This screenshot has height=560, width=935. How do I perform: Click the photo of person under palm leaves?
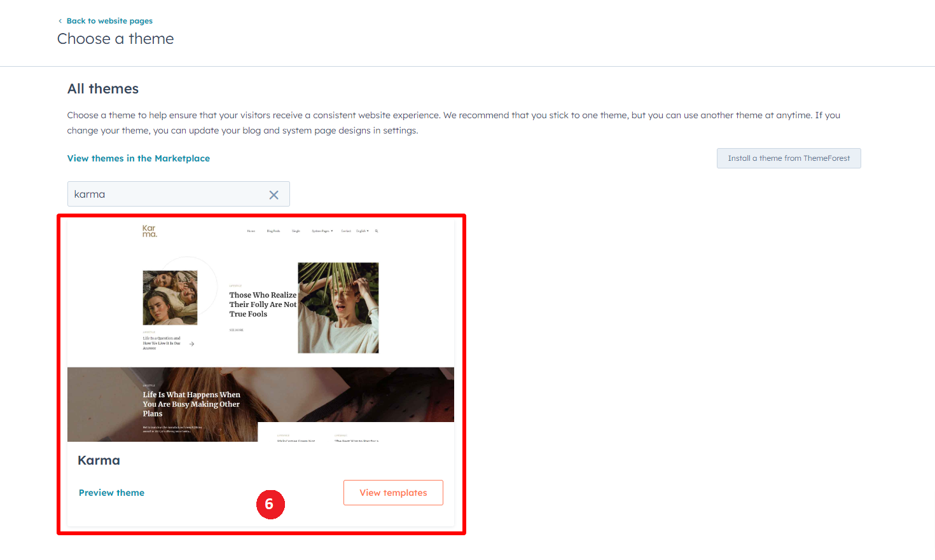338,308
